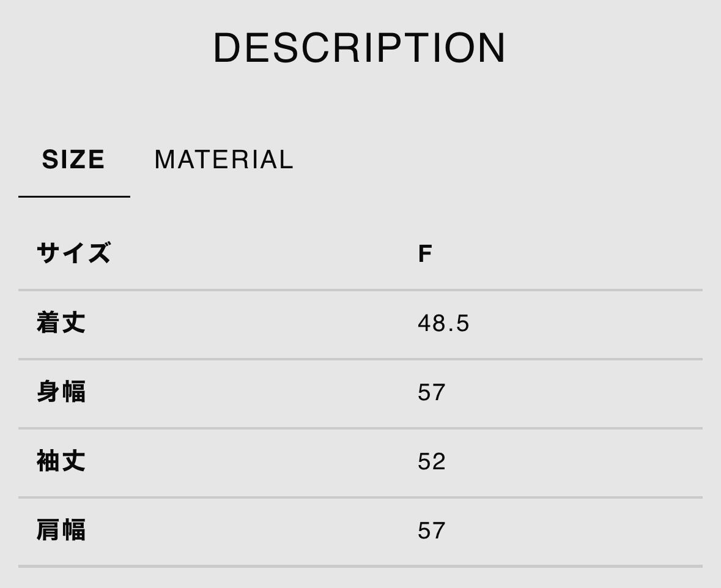Viewport: 721px width, 588px height.
Task: Click the DESCRIPTION heading
Action: coord(360,48)
